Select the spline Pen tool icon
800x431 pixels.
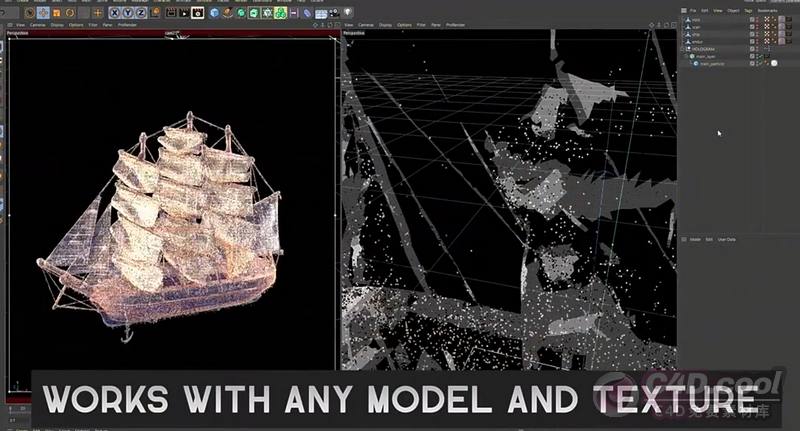[228, 12]
